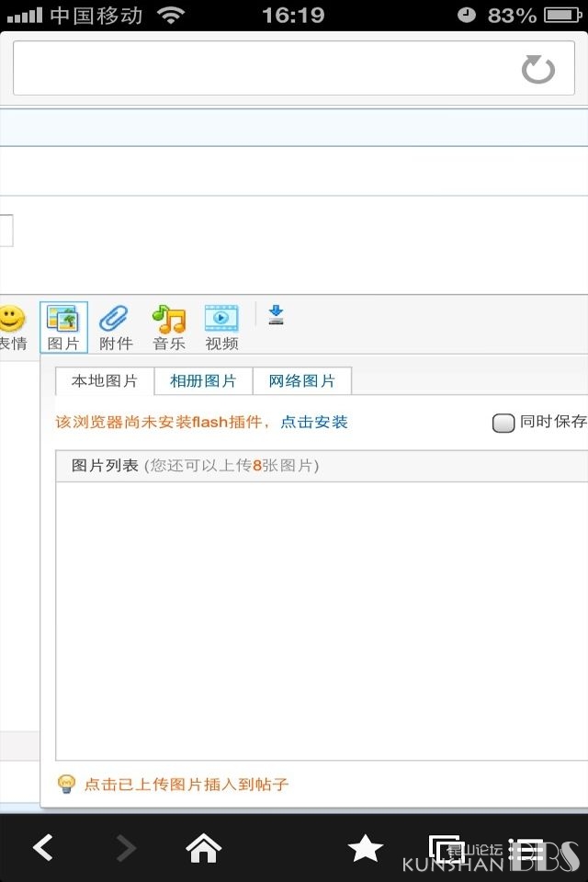
Task: Open the browser menu list icon
Action: coord(526,849)
